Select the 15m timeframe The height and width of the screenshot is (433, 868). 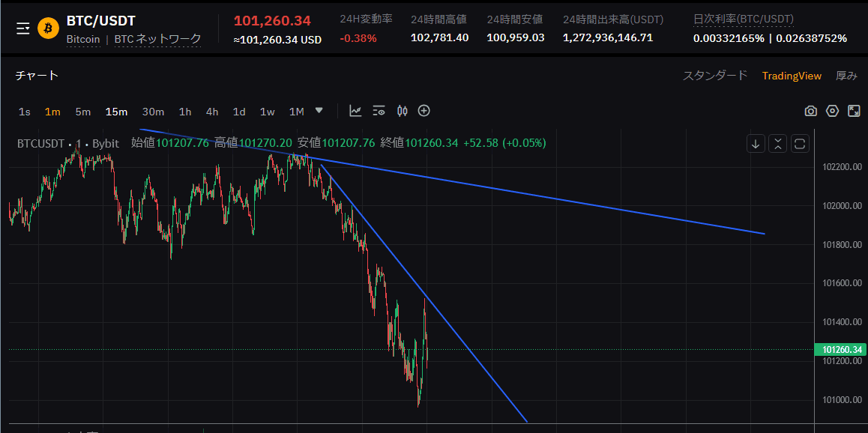[116, 112]
